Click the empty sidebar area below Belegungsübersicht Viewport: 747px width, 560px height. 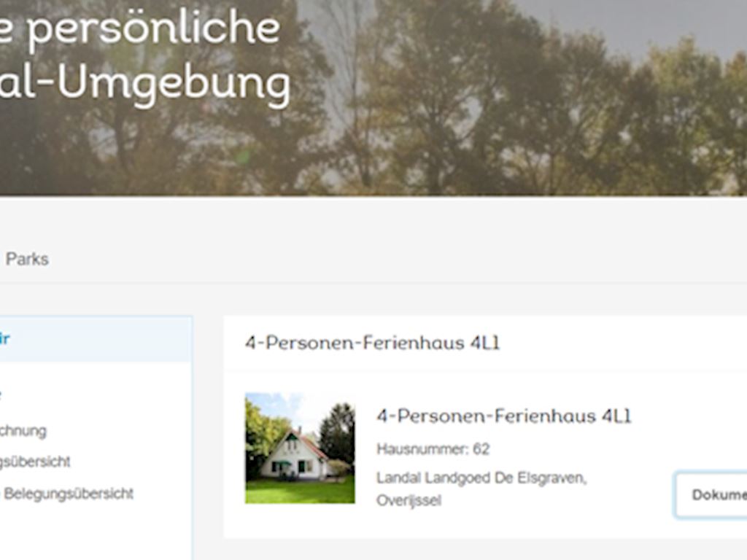click(95, 532)
